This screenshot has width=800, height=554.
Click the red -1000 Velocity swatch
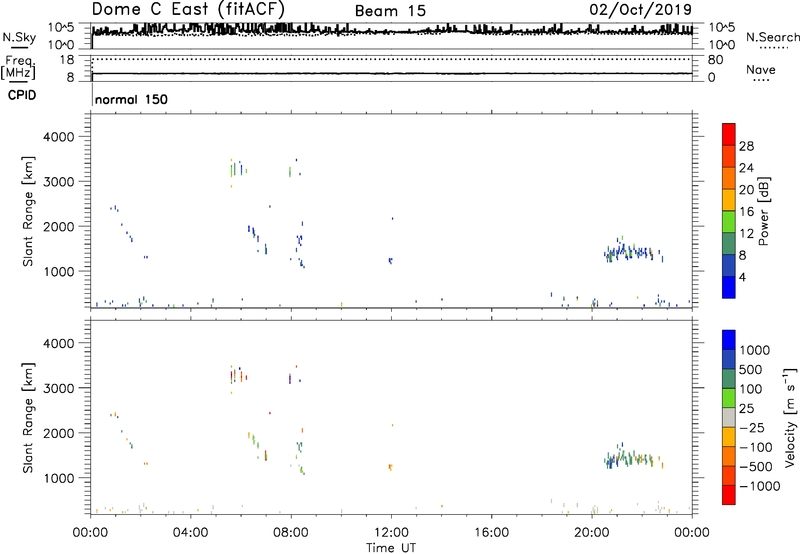tap(729, 495)
